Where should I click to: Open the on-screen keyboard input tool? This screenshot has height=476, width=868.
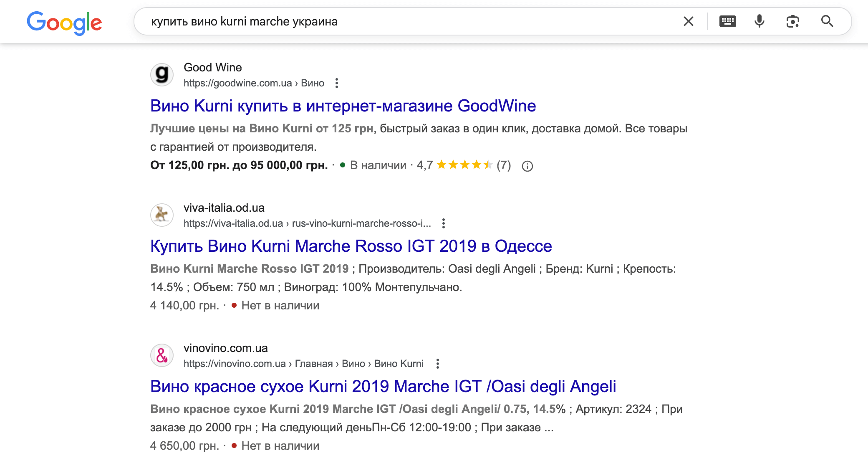[728, 21]
